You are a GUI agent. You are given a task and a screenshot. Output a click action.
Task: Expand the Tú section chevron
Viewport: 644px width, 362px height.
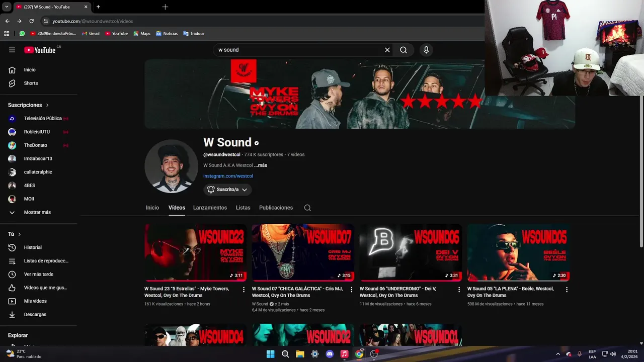tap(20, 234)
